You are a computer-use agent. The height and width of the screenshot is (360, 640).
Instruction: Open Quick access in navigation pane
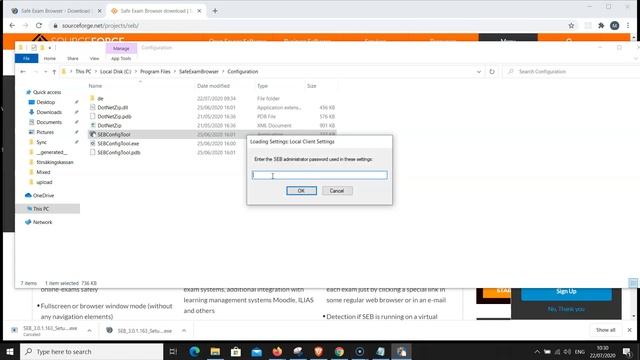47,92
